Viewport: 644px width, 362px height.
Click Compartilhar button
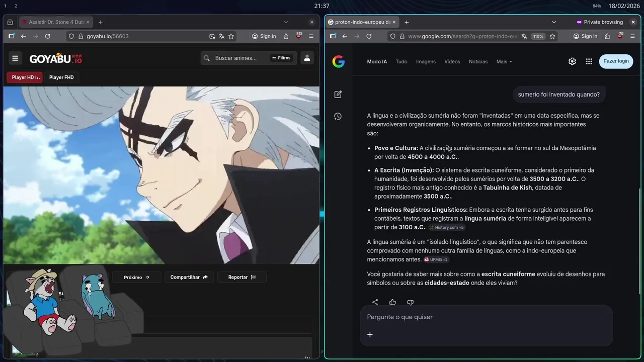189,277
